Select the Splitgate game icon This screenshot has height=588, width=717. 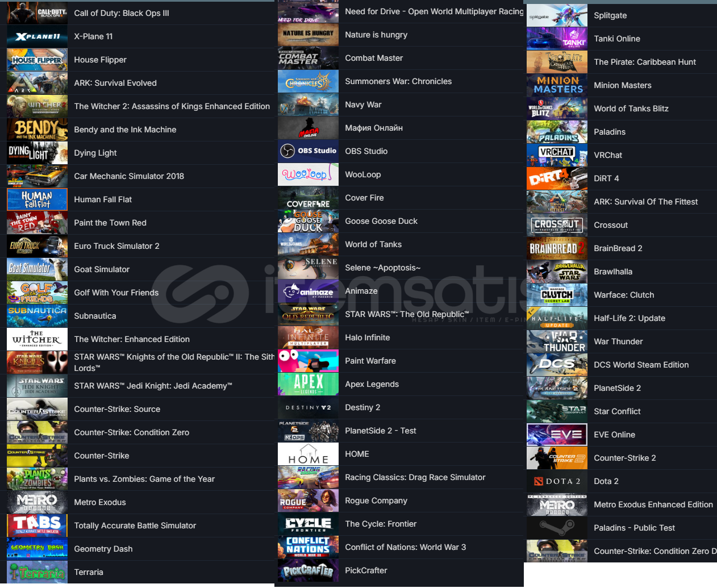[x=557, y=15]
